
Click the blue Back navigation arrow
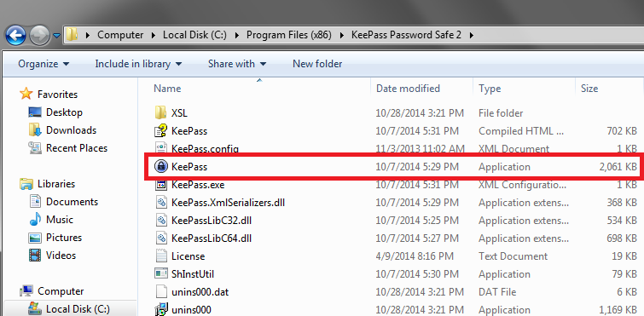[15, 35]
